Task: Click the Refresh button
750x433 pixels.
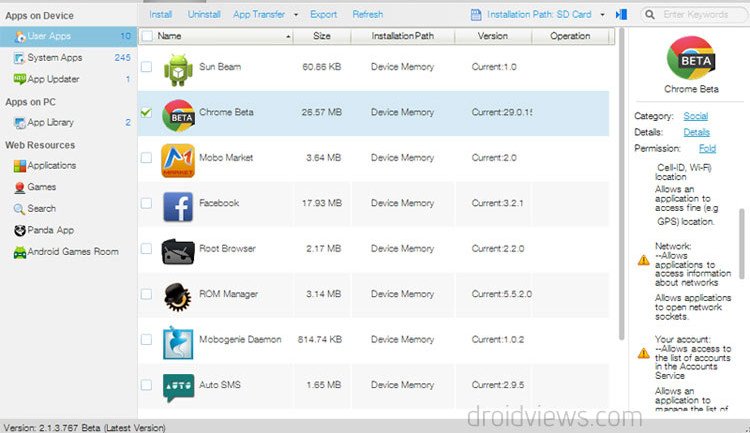Action: [x=367, y=14]
